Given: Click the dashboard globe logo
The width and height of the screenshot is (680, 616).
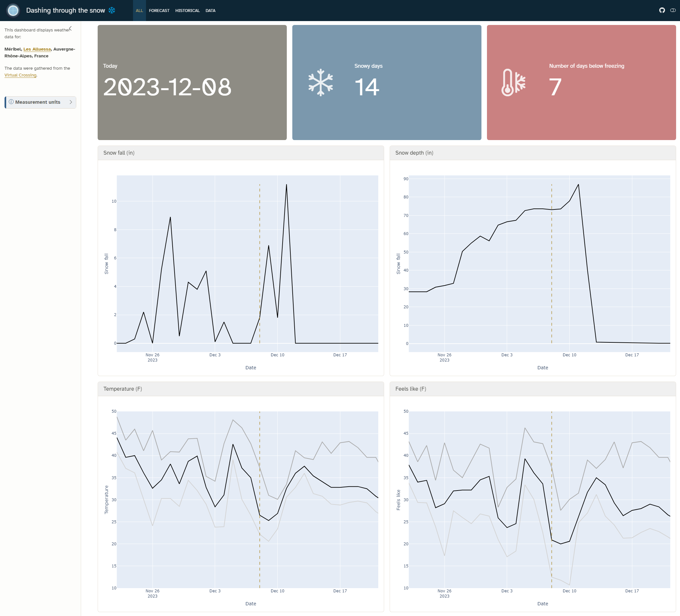Looking at the screenshot, I should [x=13, y=10].
